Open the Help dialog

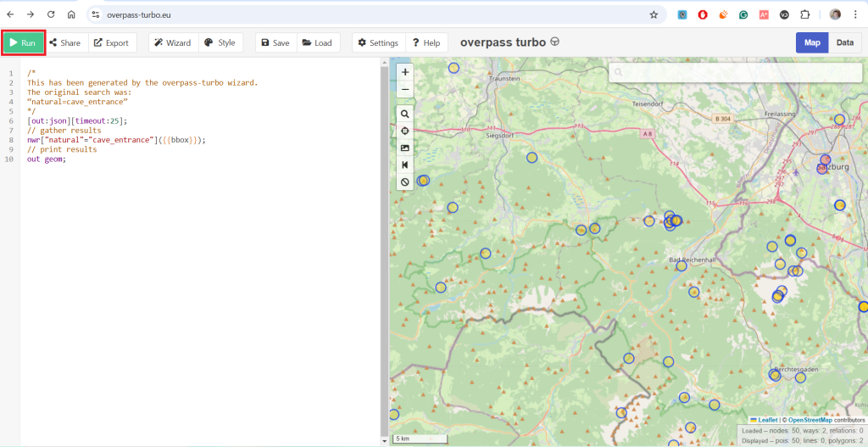click(x=426, y=42)
